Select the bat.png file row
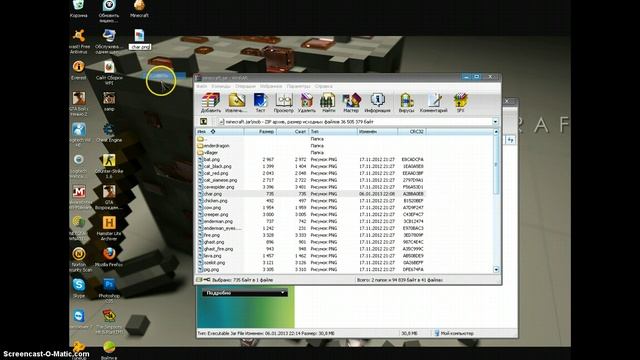This screenshot has height=360, width=640. pos(310,160)
